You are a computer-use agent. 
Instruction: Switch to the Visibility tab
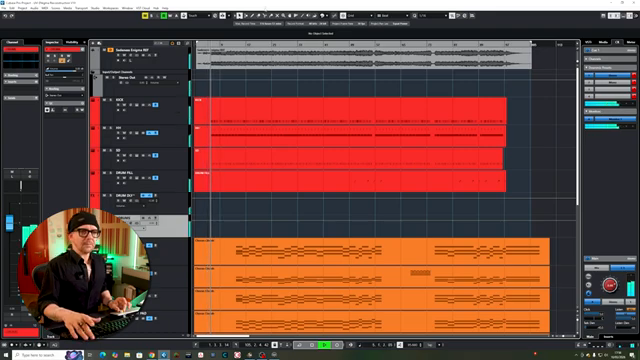click(x=72, y=42)
